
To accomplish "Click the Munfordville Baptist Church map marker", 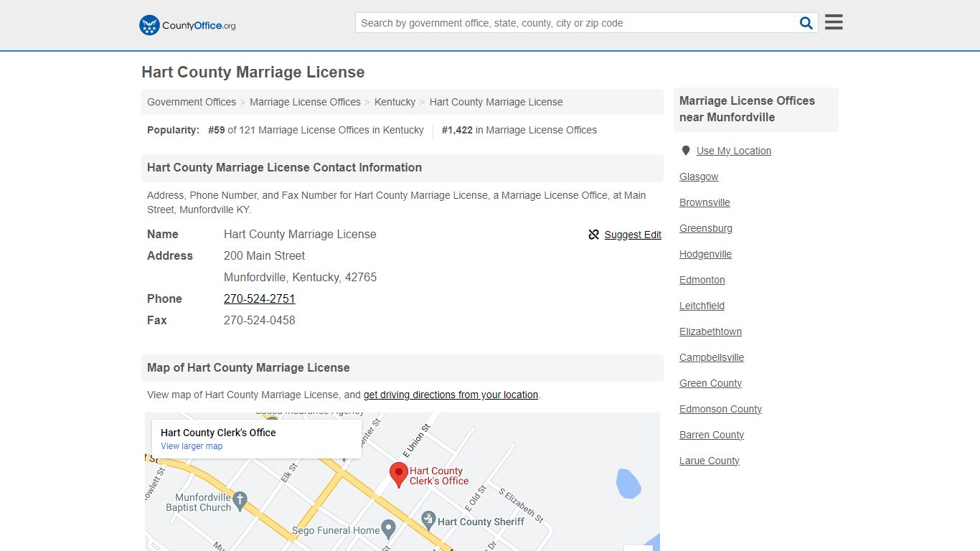I will 240,500.
